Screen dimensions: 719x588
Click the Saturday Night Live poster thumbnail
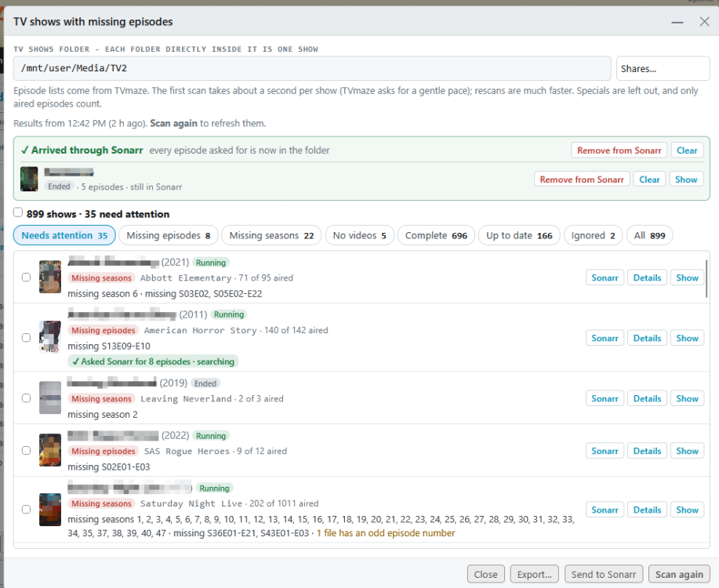50,510
